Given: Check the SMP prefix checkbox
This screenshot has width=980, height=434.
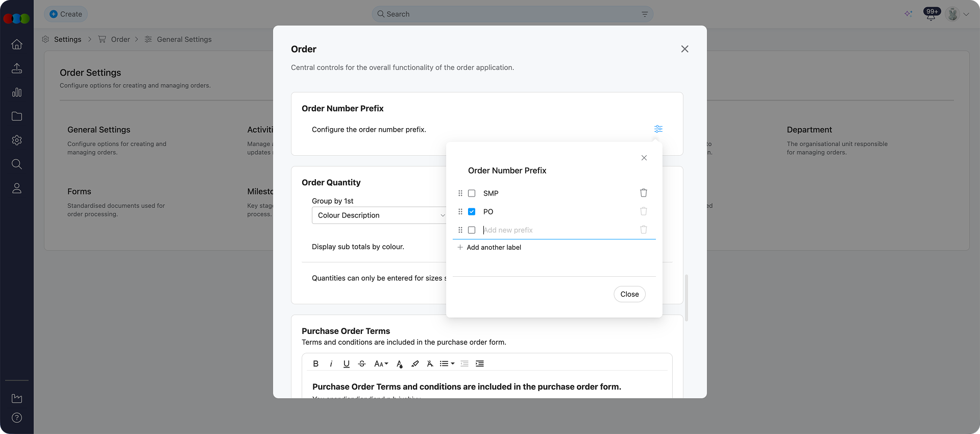Looking at the screenshot, I should tap(472, 194).
